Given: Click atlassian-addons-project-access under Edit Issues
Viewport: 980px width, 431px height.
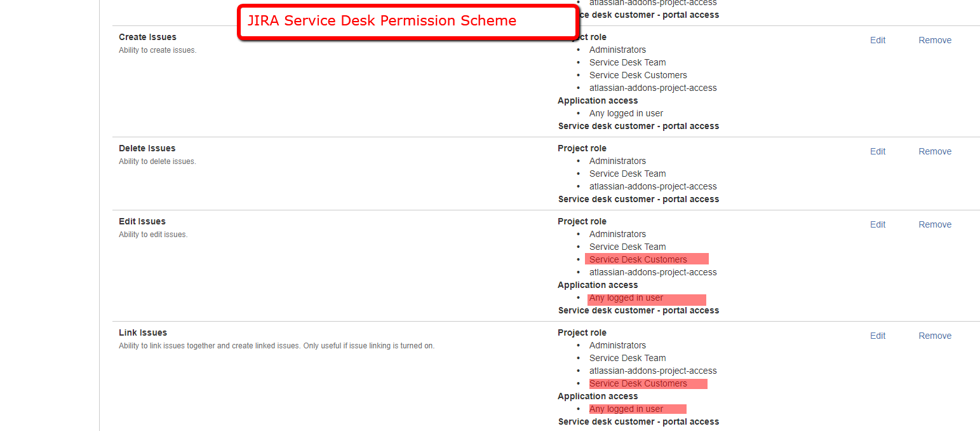Looking at the screenshot, I should (x=653, y=272).
